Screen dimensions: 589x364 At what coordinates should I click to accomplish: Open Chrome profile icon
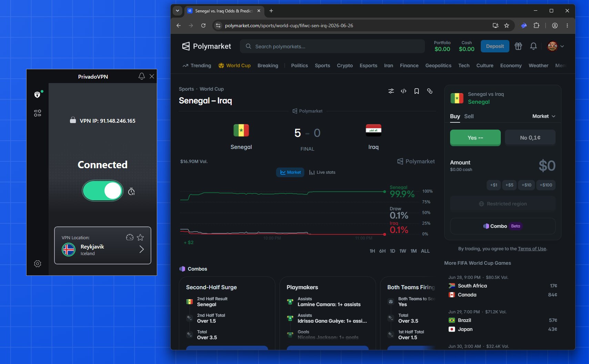(555, 26)
